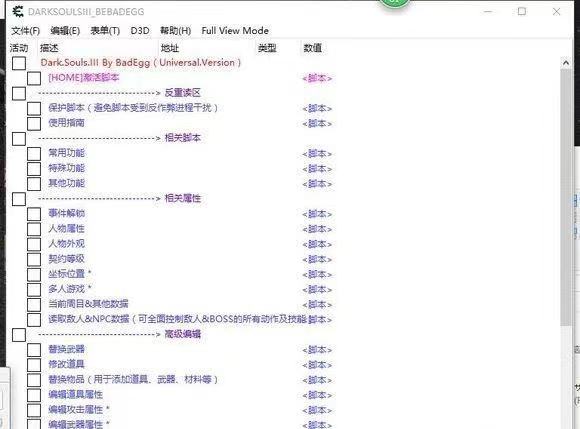The width and height of the screenshot is (580, 429).
Task: Enable the 特殊功能 checkbox
Action: (x=34, y=169)
